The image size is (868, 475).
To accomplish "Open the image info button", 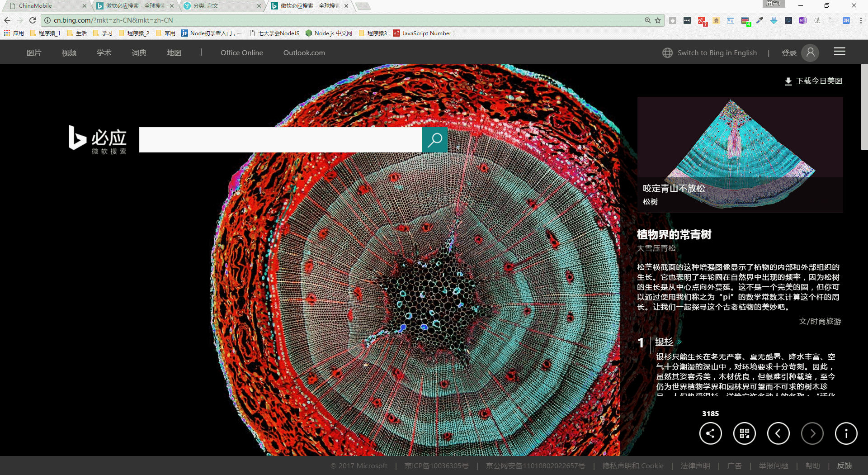I will pos(846,433).
